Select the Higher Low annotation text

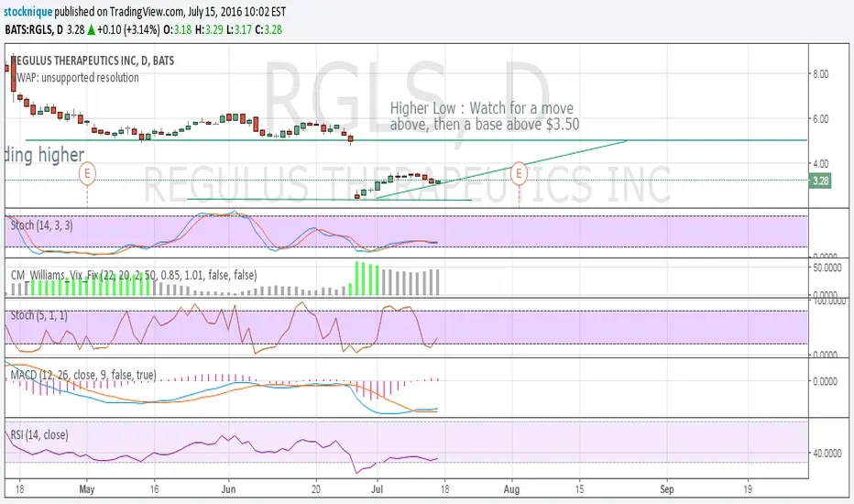click(x=485, y=116)
